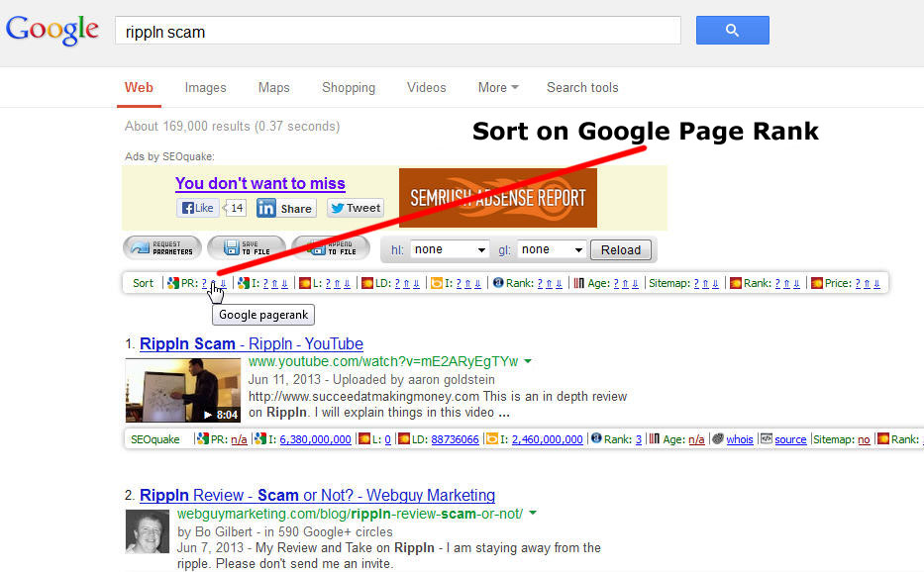Image resolution: width=924 pixels, height=572 pixels.
Task: Click the blue magnifier search button
Action: pyautogui.click(x=733, y=30)
